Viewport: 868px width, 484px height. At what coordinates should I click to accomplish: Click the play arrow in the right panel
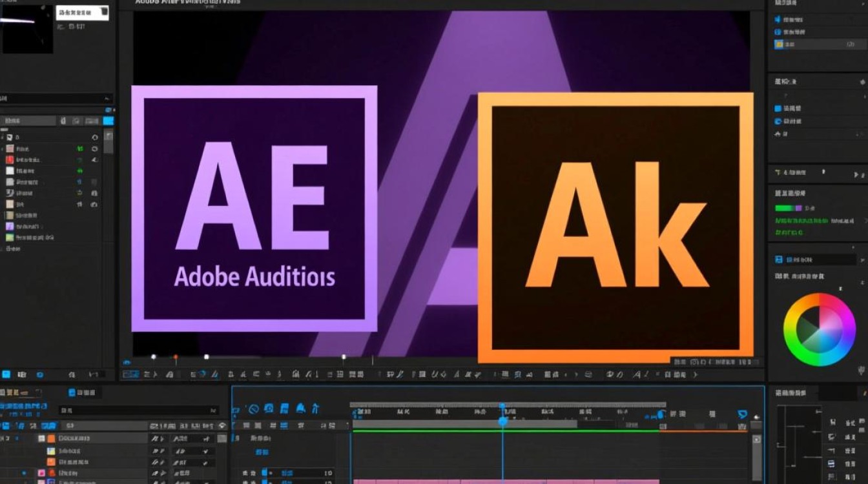[x=858, y=175]
